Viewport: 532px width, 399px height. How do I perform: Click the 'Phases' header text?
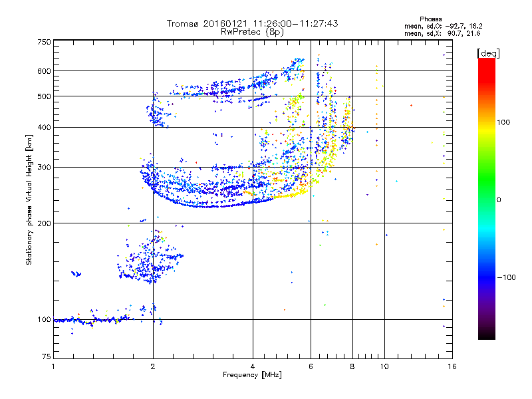[430, 19]
